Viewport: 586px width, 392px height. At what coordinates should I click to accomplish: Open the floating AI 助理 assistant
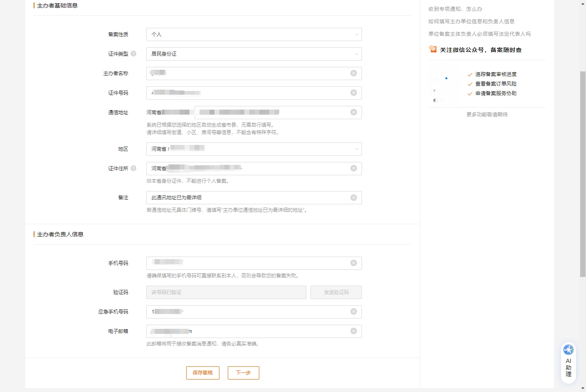coord(568,360)
